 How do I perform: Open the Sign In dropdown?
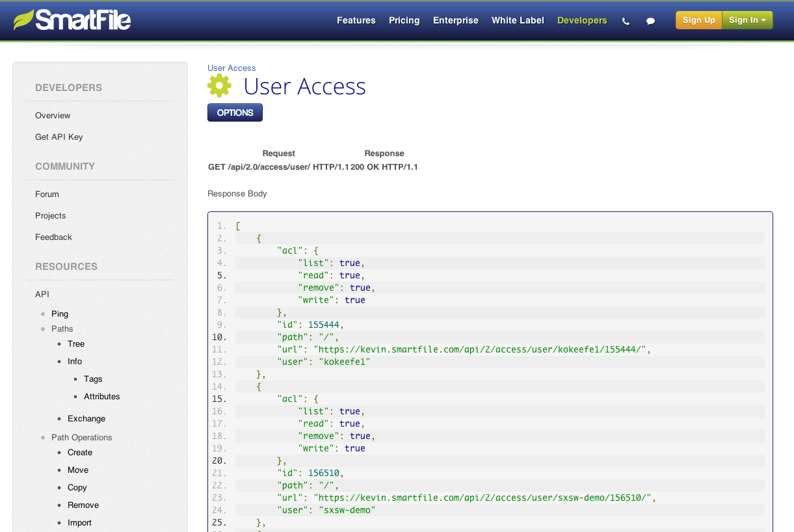pos(747,20)
